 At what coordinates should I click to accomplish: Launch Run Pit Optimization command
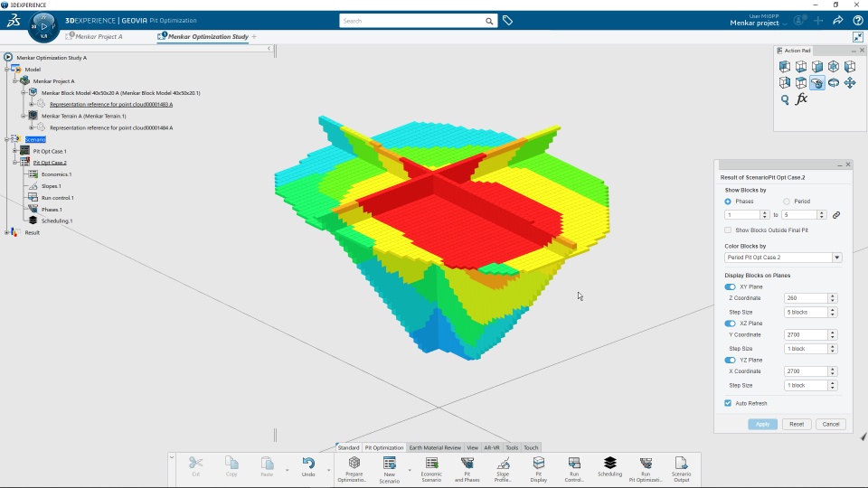[646, 469]
